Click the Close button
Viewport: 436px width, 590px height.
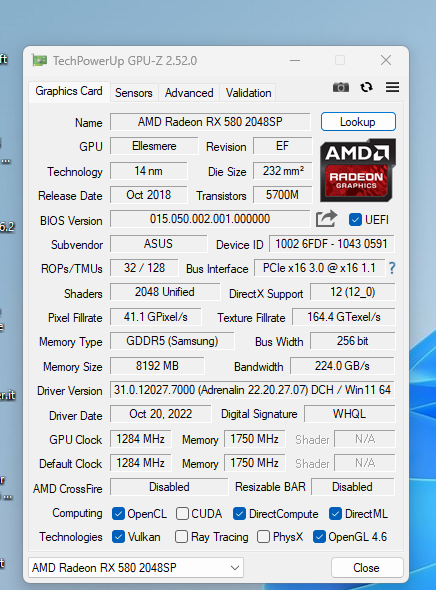click(x=367, y=568)
